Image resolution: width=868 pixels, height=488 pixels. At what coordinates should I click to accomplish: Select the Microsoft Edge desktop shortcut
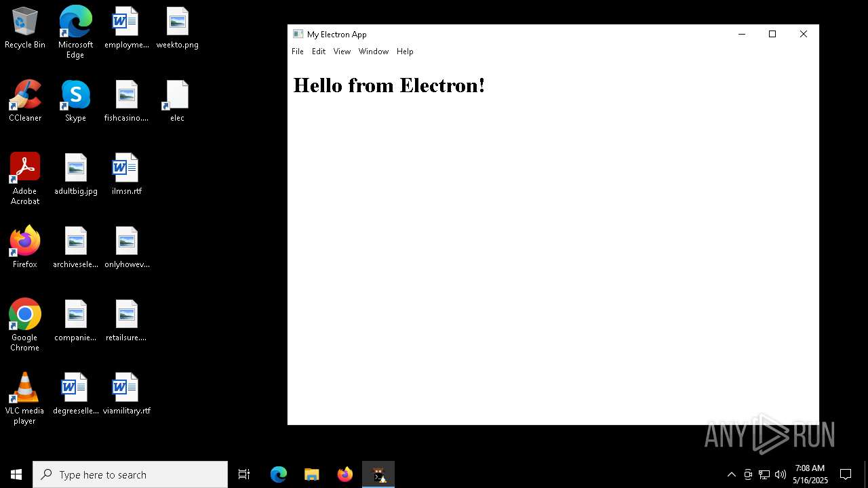click(x=75, y=32)
